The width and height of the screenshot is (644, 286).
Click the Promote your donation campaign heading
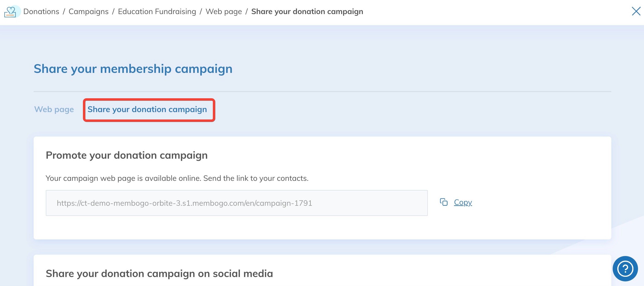pyautogui.click(x=126, y=155)
